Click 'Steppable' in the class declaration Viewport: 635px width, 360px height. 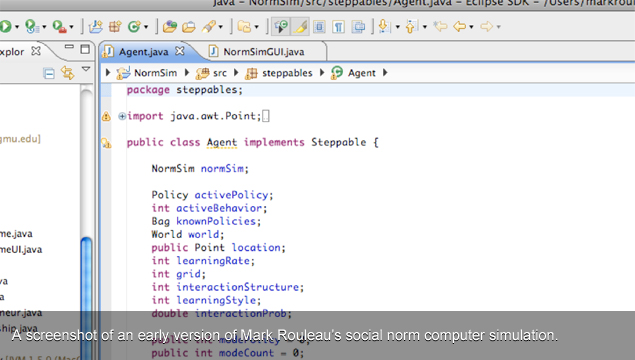coord(339,143)
